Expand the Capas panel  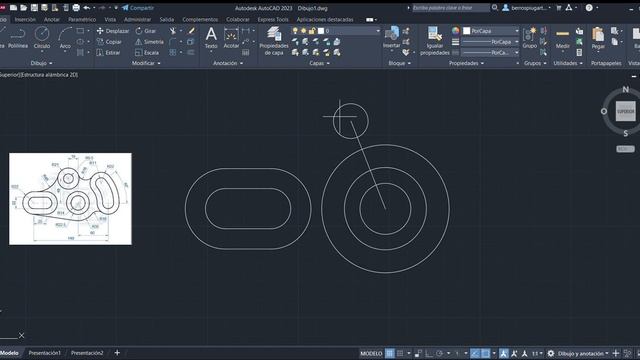pyautogui.click(x=319, y=63)
